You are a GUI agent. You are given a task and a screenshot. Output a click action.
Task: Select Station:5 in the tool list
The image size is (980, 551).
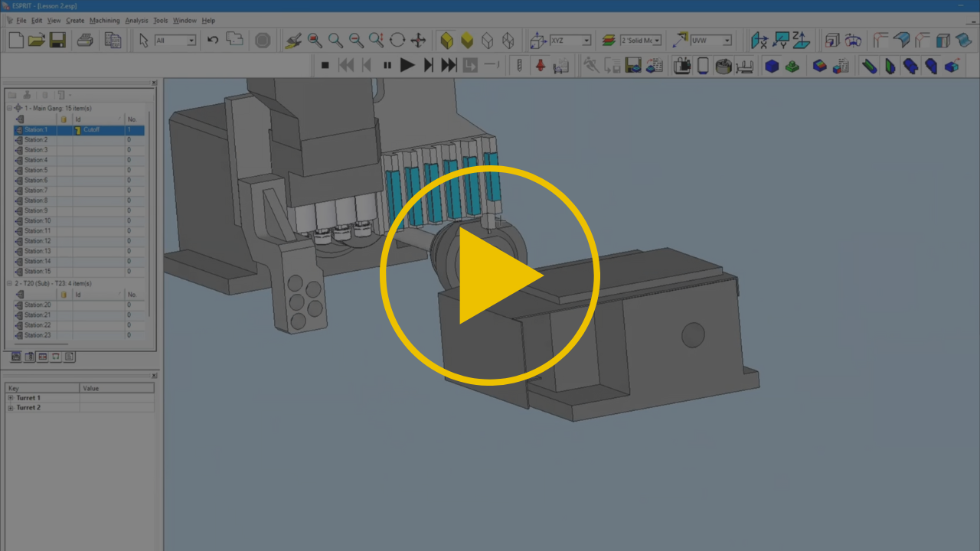(x=79, y=170)
